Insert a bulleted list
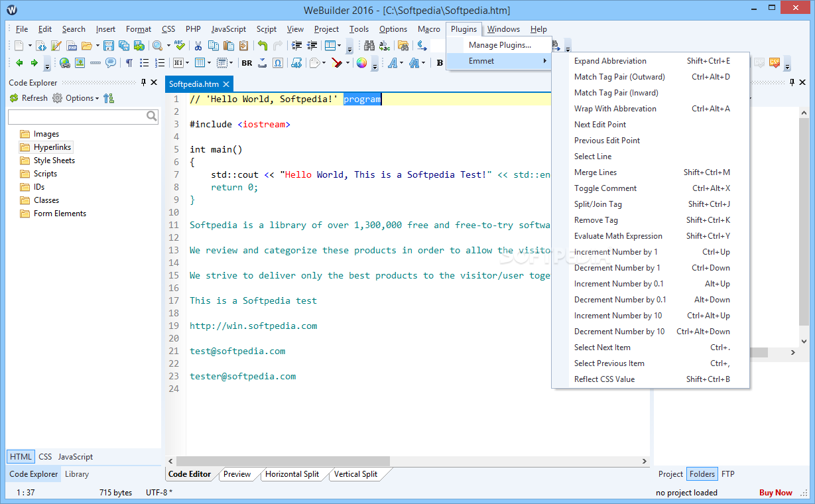The height and width of the screenshot is (504, 815). [x=144, y=63]
